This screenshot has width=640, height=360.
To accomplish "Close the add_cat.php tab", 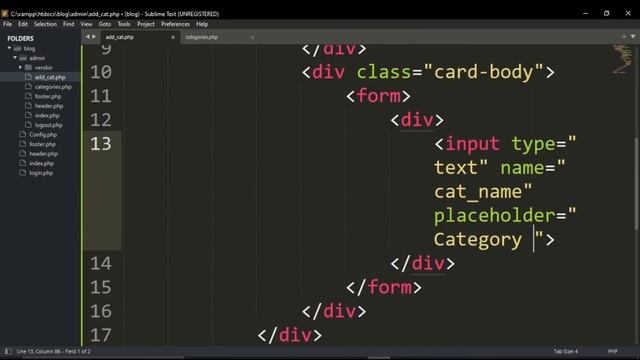I will [173, 37].
